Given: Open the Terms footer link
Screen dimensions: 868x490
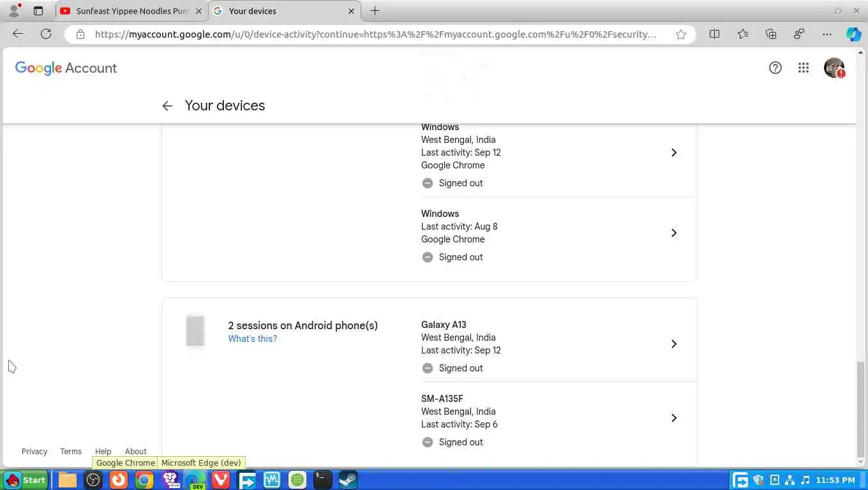Looking at the screenshot, I should [71, 451].
